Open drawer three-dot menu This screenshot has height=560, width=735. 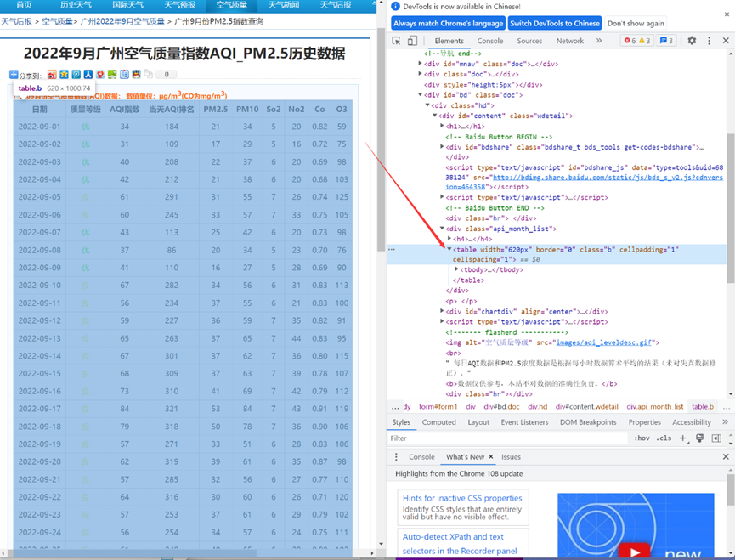tap(396, 457)
